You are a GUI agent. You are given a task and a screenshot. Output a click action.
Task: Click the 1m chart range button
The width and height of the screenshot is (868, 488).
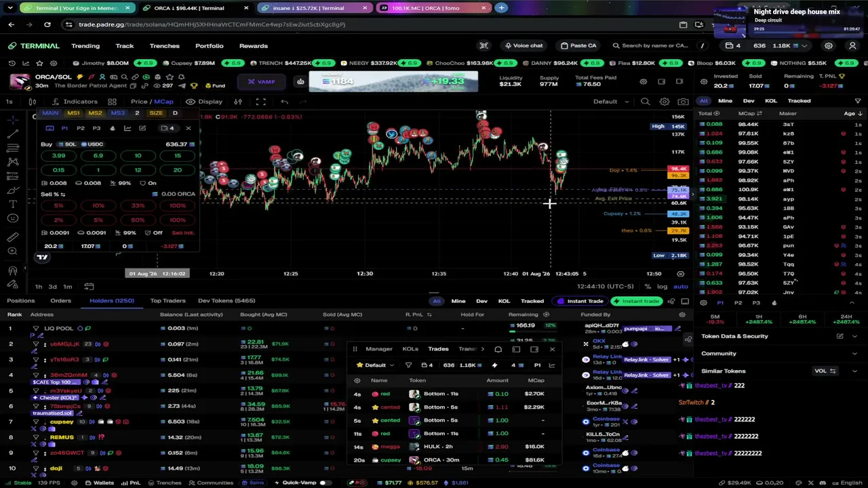click(x=67, y=287)
